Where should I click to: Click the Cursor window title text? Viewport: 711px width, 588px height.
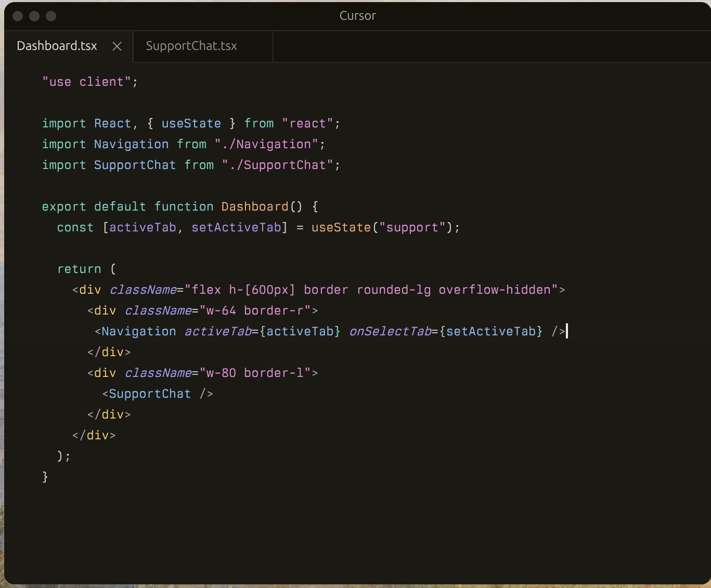[357, 16]
